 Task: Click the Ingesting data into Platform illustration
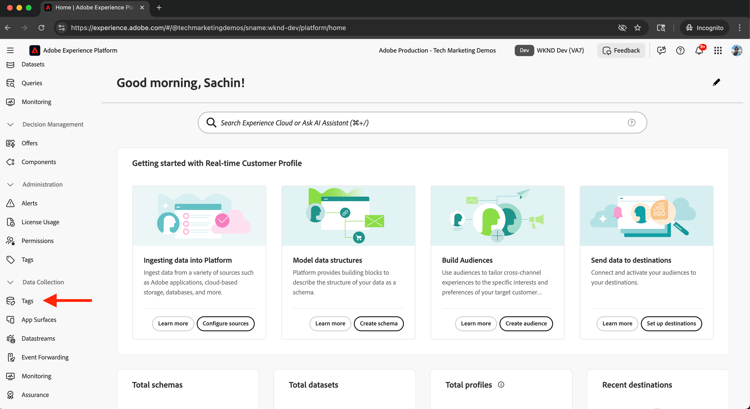pyautogui.click(x=199, y=216)
